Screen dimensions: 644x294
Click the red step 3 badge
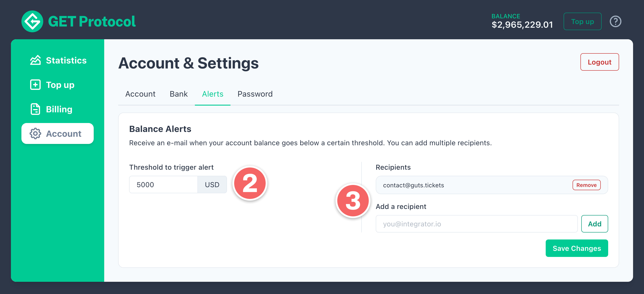(x=353, y=201)
